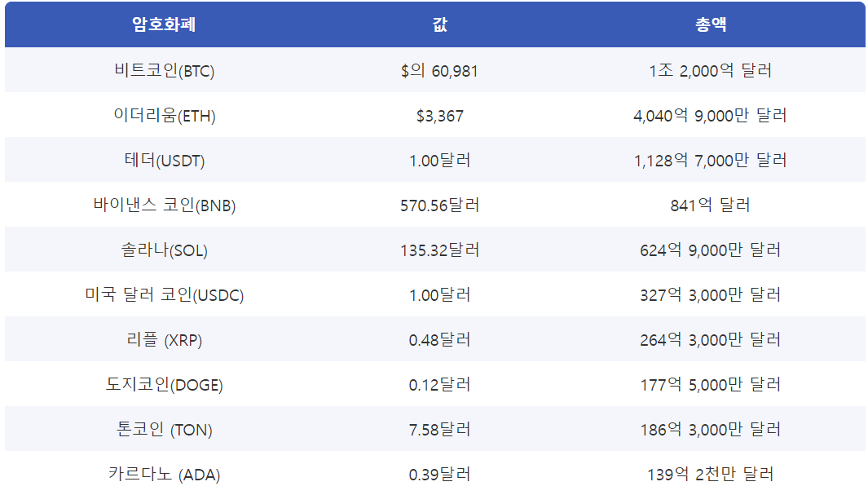This screenshot has height=495, width=868.
Task: Select the 이더리움(ETH) cell
Action: 164,115
